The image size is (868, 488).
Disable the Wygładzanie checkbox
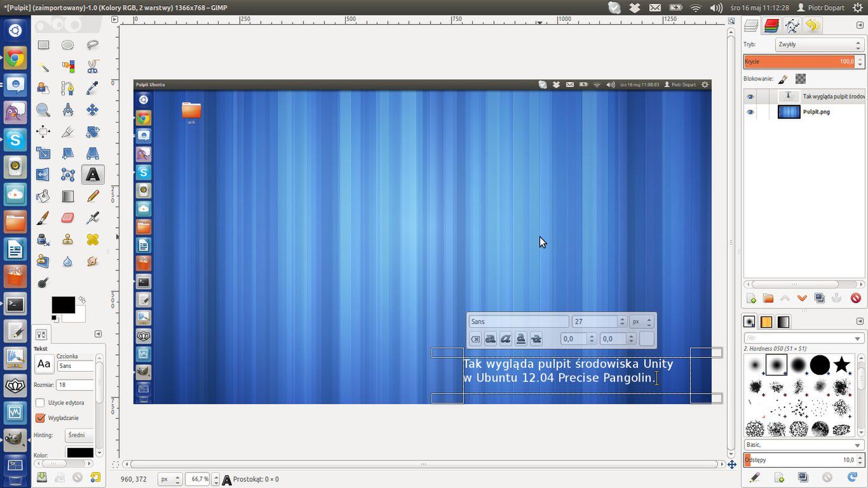click(40, 418)
